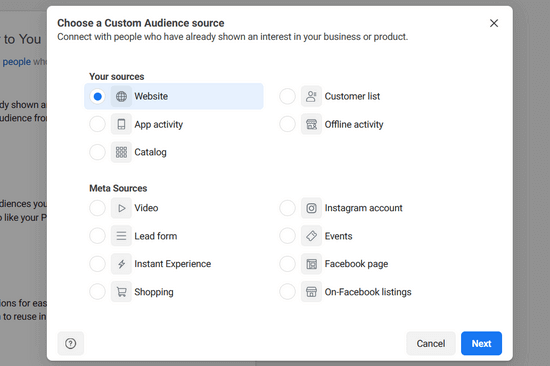Click the Customer list person icon
Image resolution: width=550 pixels, height=366 pixels.
(311, 96)
